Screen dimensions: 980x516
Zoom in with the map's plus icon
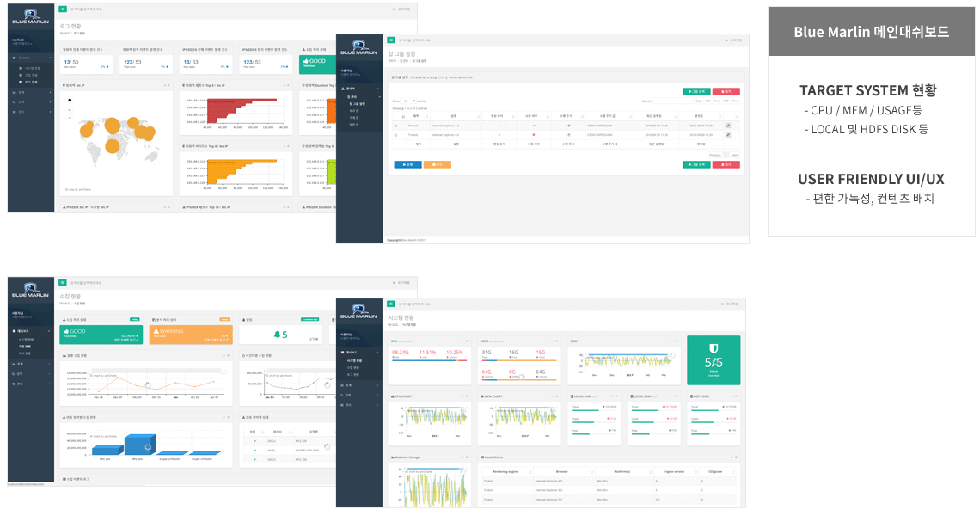(x=70, y=109)
